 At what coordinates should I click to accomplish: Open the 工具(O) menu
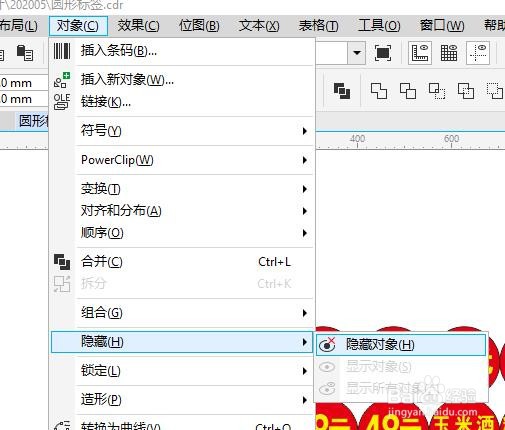pos(379,26)
